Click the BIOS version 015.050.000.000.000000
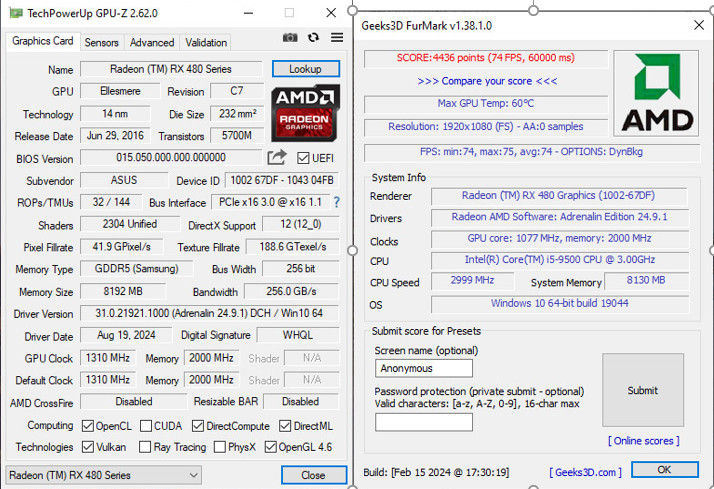714x489 pixels. [x=171, y=158]
